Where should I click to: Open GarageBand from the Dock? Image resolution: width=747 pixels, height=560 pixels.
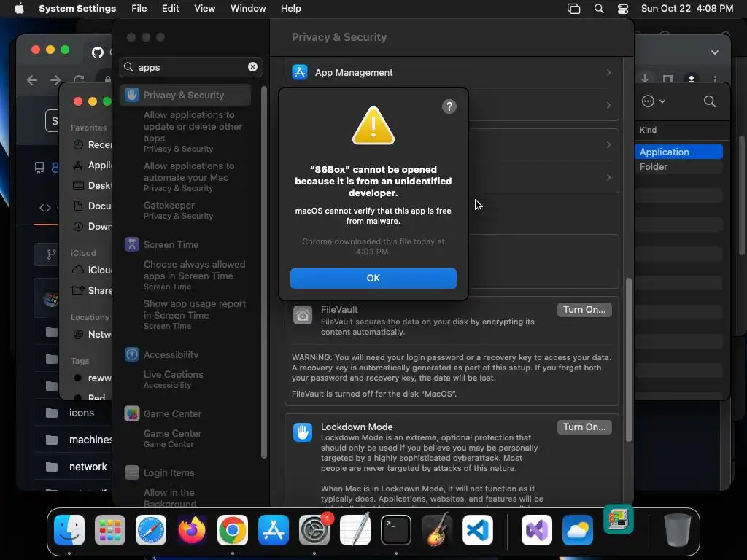[437, 530]
